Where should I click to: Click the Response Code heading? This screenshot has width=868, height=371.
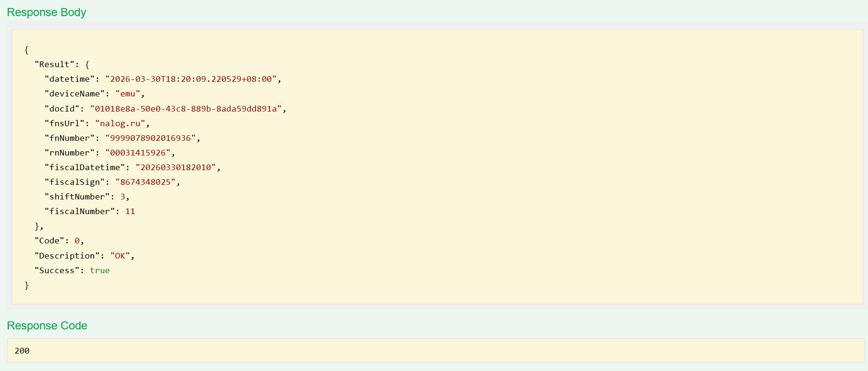pyautogui.click(x=47, y=326)
